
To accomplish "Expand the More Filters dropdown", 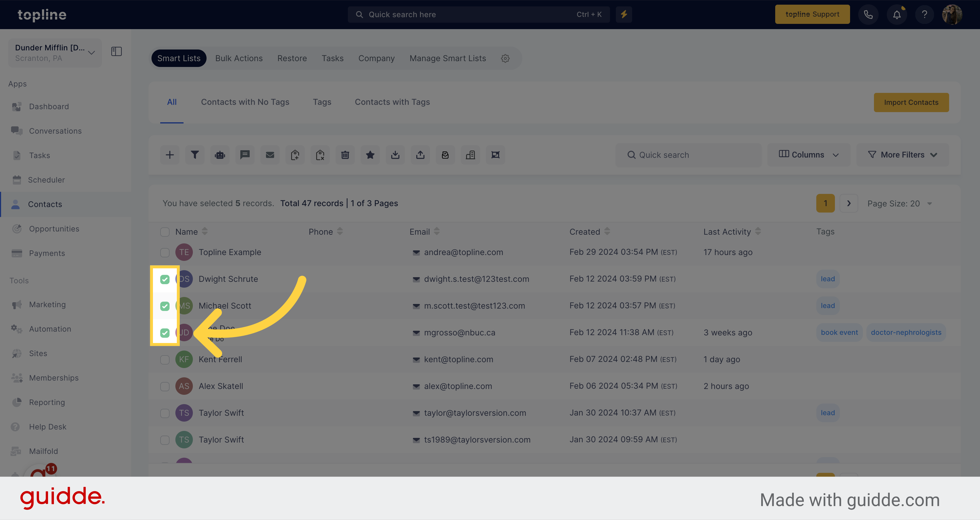I will click(x=902, y=154).
